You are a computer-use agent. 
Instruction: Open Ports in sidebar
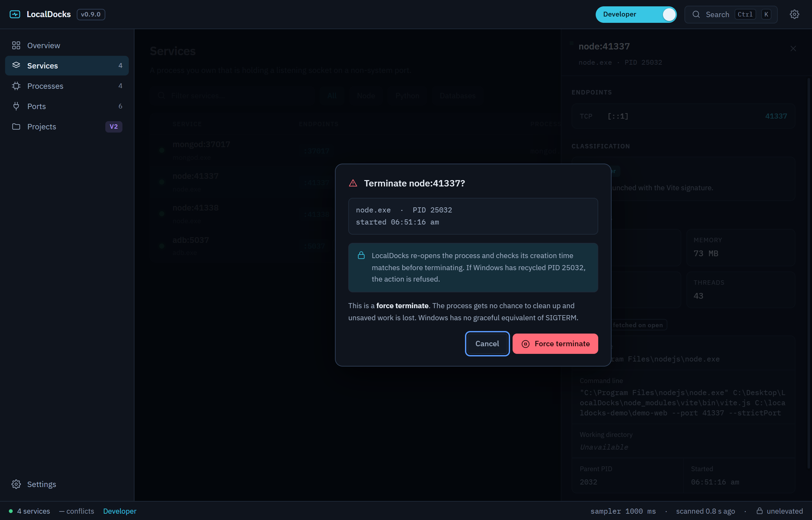(x=67, y=106)
